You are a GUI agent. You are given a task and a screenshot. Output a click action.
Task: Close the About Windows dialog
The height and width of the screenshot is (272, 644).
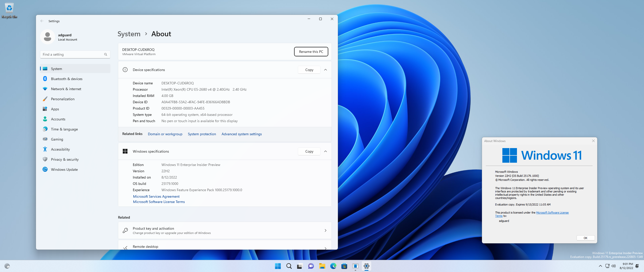pos(593,141)
